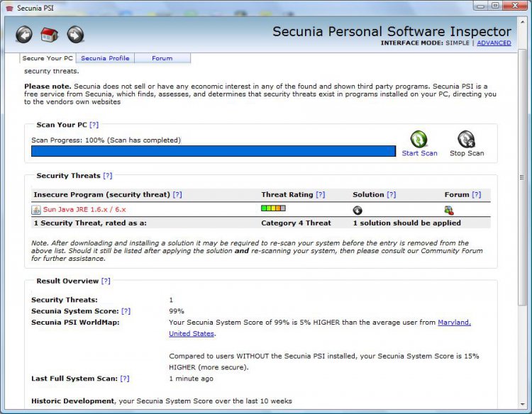Click the Start Scan label
The height and width of the screenshot is (414, 532).
point(419,153)
